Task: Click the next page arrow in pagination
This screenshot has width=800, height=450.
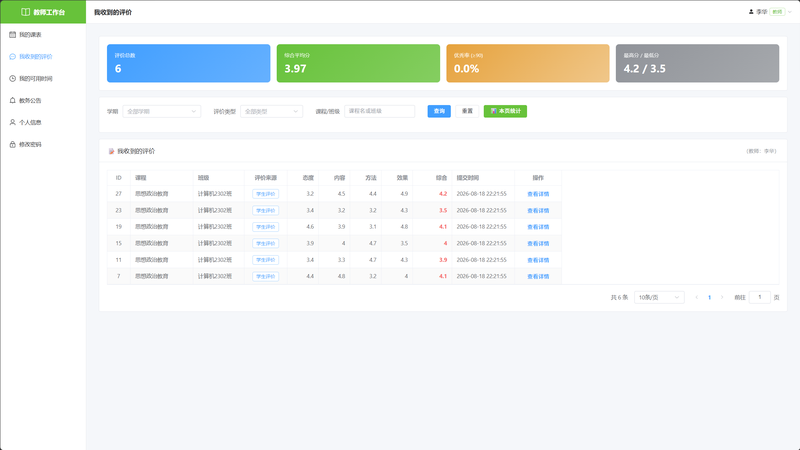Action: pos(722,297)
